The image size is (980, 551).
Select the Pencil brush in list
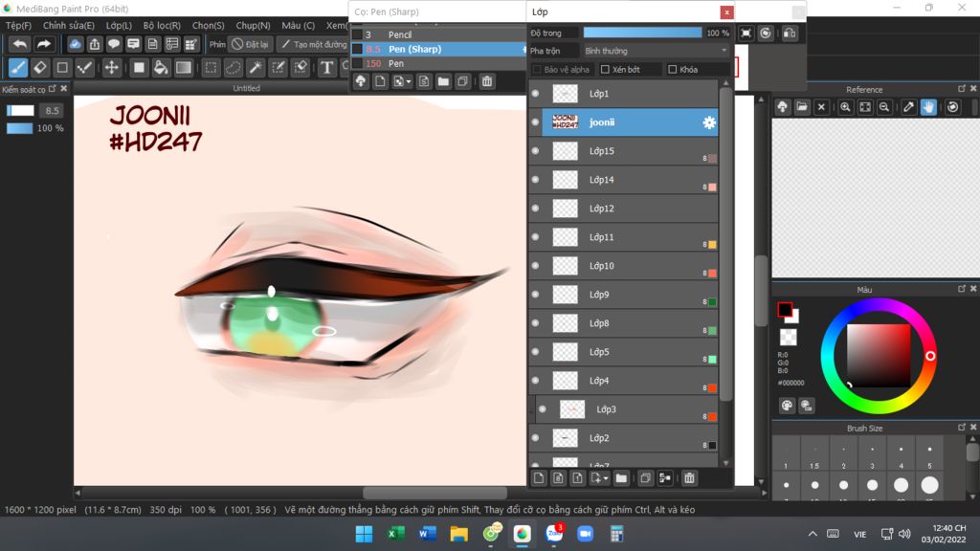click(437, 34)
